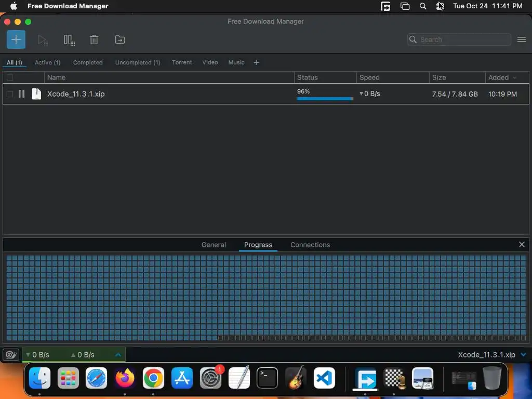Viewport: 532px width, 399px height.
Task: Move download to folder icon
Action: [x=120, y=39]
